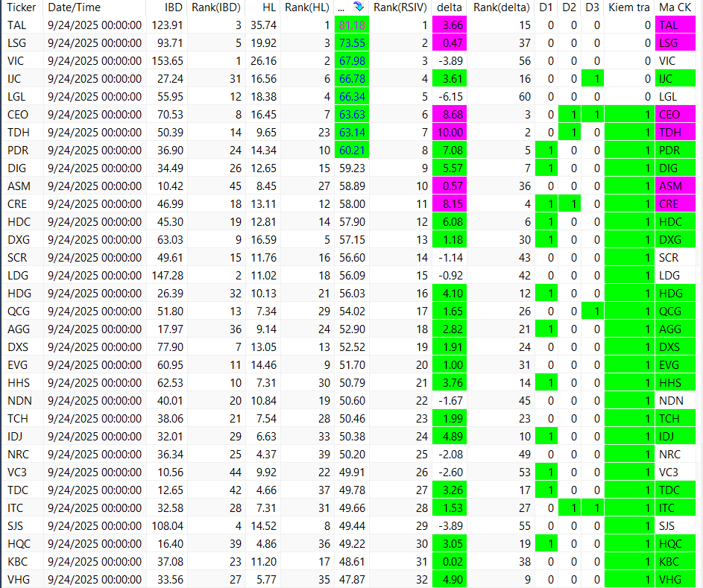This screenshot has height=588, width=703.
Task: Select the VIC ticker in Ticker column
Action: [x=16, y=61]
